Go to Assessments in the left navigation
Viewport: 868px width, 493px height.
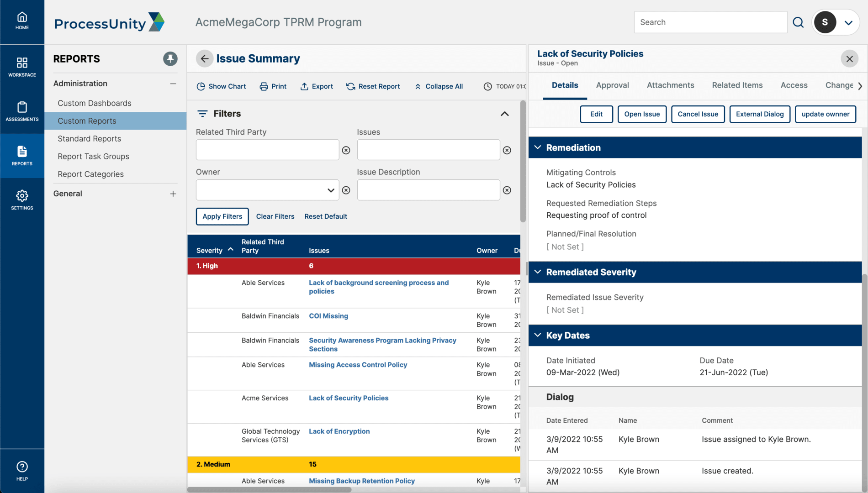click(x=22, y=111)
